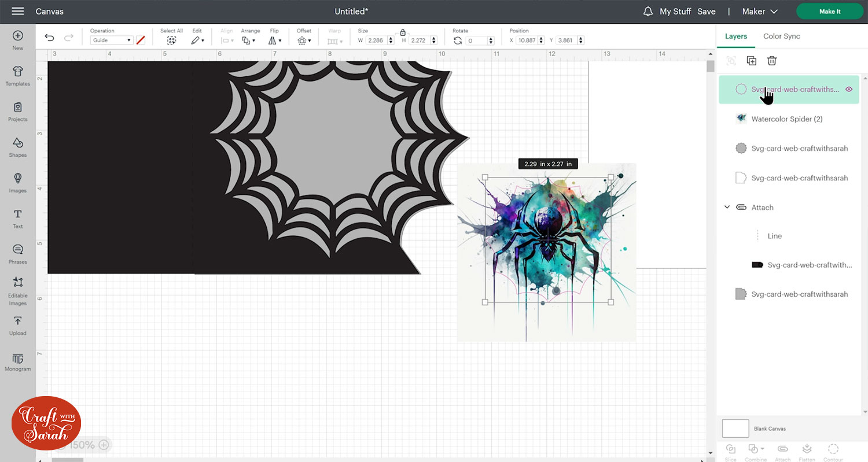
Task: Open the Monogram tool
Action: coord(17,361)
